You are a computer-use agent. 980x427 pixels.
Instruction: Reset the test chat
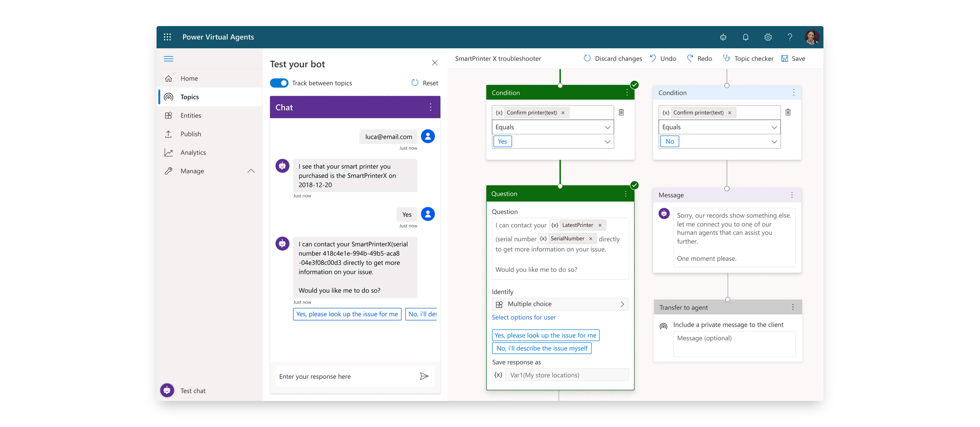[425, 83]
